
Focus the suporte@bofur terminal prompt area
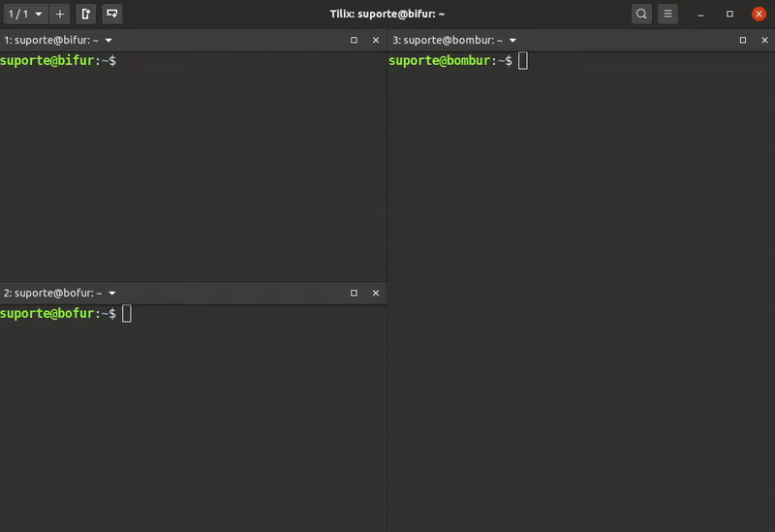pos(194,417)
